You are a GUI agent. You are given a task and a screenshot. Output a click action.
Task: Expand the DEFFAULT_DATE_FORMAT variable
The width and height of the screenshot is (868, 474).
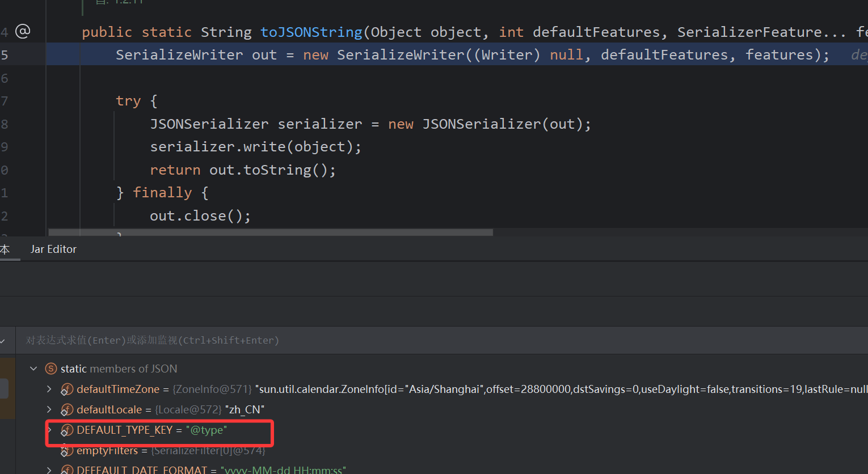[x=49, y=470]
